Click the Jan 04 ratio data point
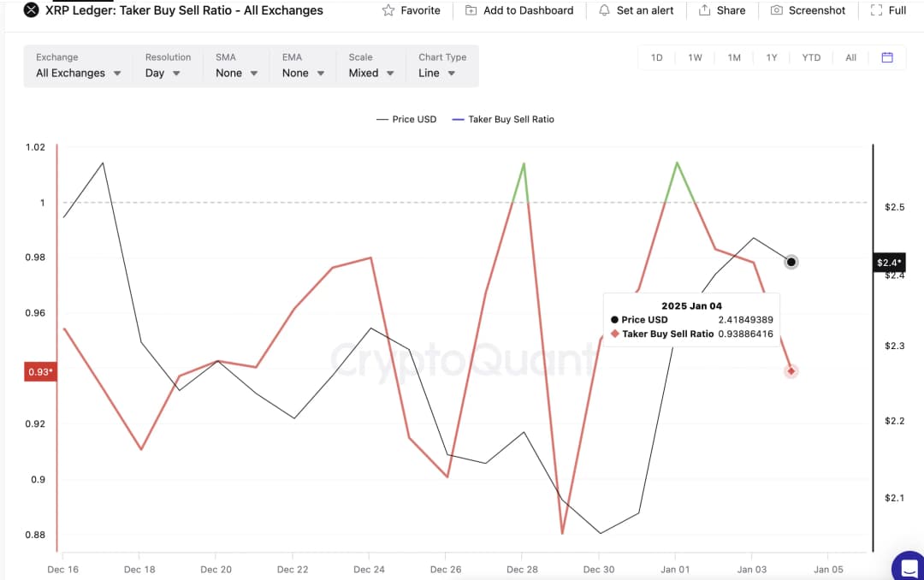924x580 pixels. pos(791,371)
